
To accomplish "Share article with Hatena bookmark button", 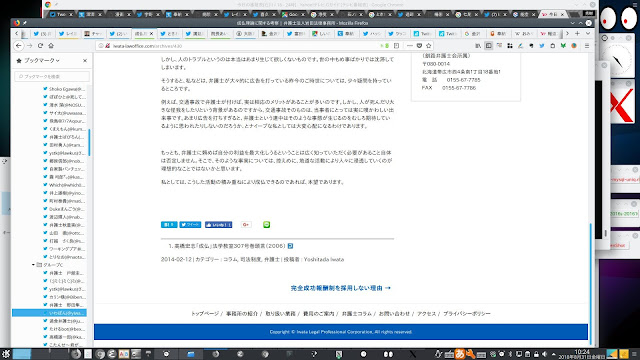I will coord(169,224).
